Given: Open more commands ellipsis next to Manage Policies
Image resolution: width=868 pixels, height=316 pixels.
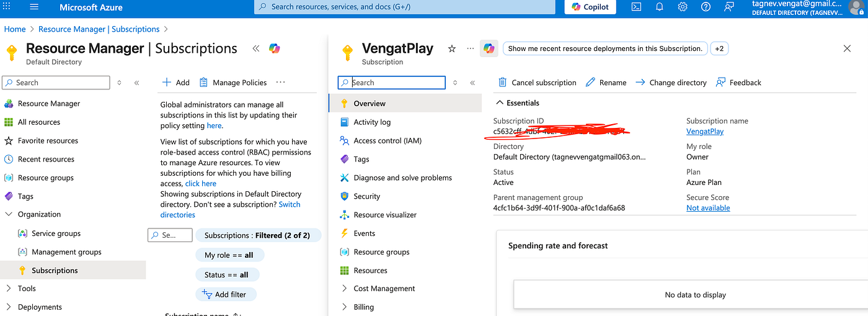Looking at the screenshot, I should pos(280,82).
